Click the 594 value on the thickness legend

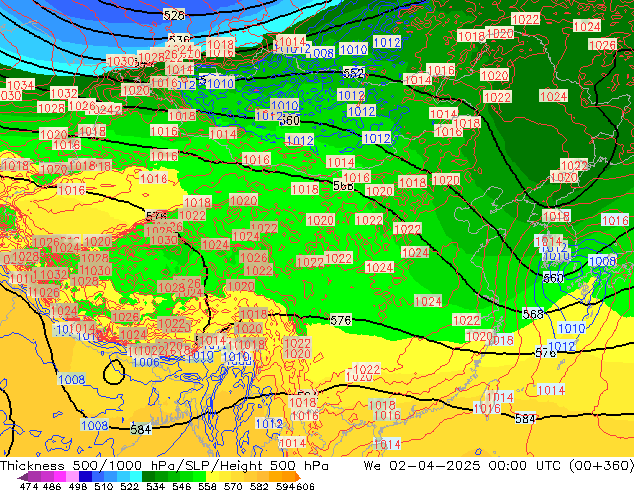coord(285,486)
